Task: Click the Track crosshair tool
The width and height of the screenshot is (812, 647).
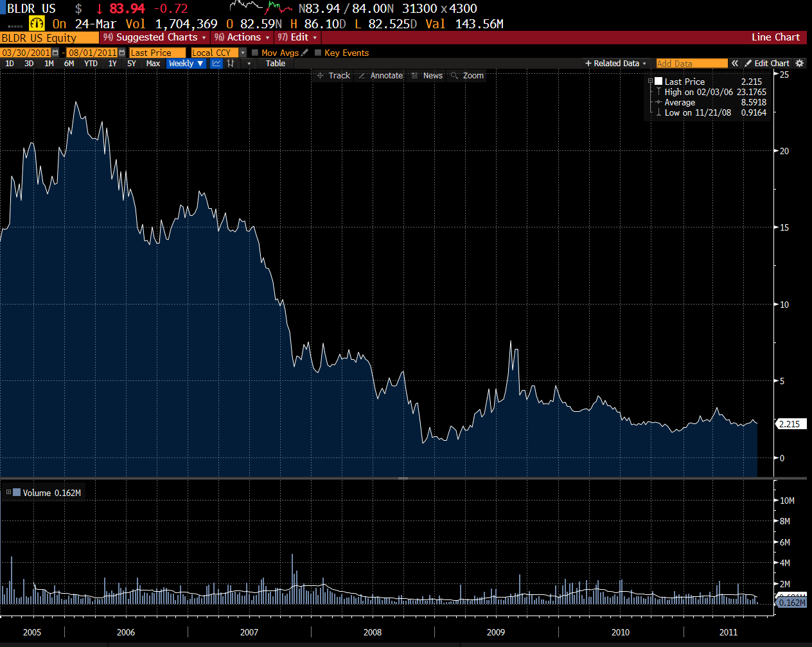Action: (x=333, y=75)
